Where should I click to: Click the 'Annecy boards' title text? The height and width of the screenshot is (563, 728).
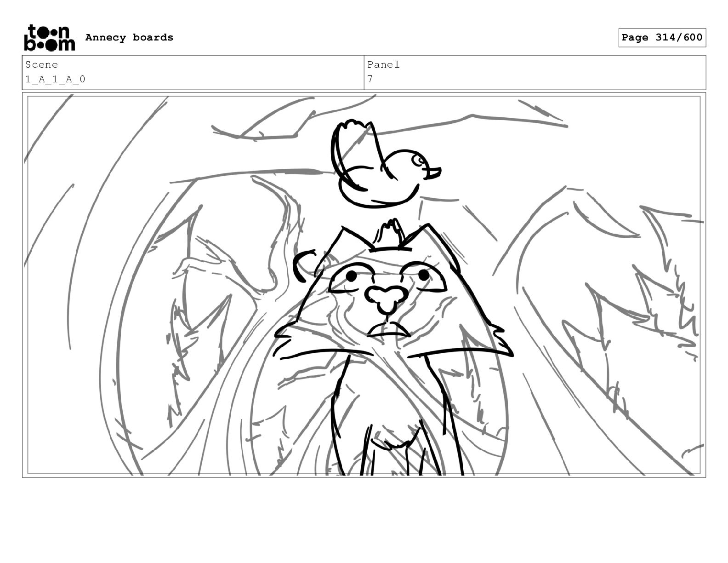[x=129, y=38]
